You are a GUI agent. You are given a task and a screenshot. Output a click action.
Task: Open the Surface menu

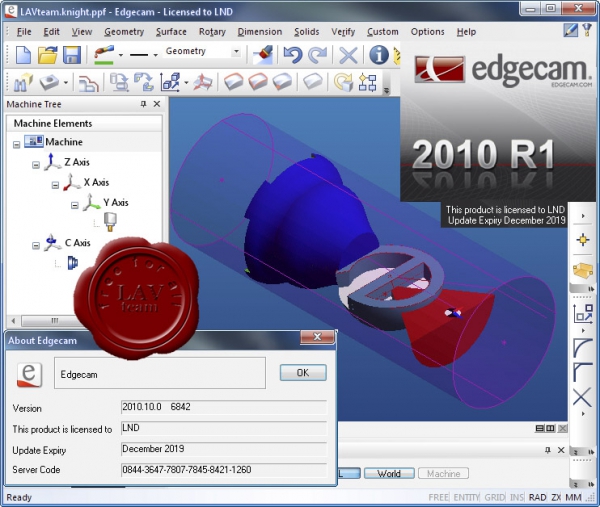pyautogui.click(x=171, y=32)
